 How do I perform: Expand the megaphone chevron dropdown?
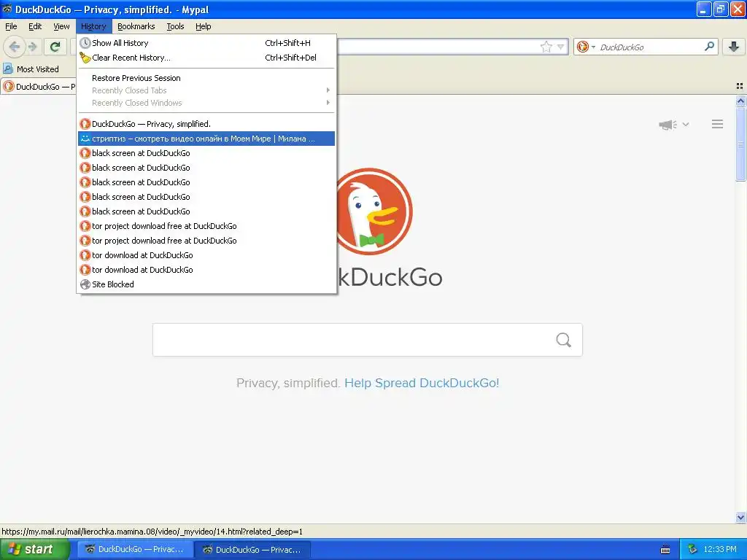(686, 124)
